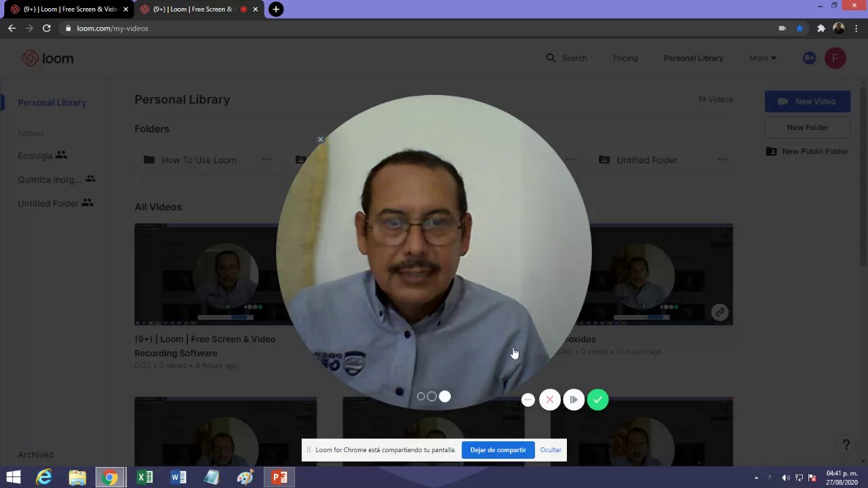Open the Loom Free Screen & Video Recording video title
This screenshot has height=488, width=868.
point(205,346)
